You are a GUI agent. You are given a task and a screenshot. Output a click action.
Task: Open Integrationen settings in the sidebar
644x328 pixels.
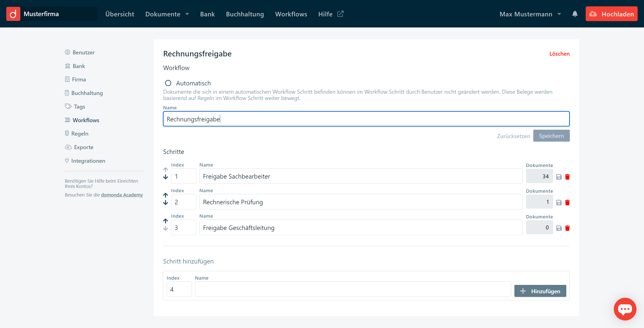point(88,161)
